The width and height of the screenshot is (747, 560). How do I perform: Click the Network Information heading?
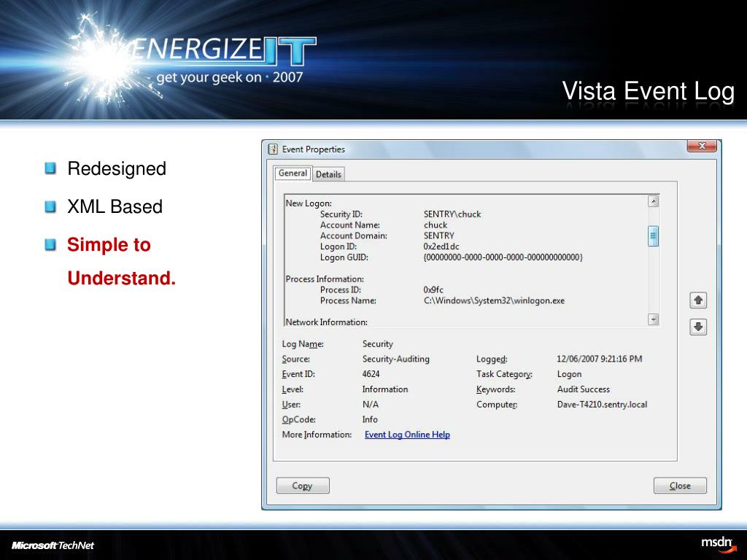pos(326,322)
